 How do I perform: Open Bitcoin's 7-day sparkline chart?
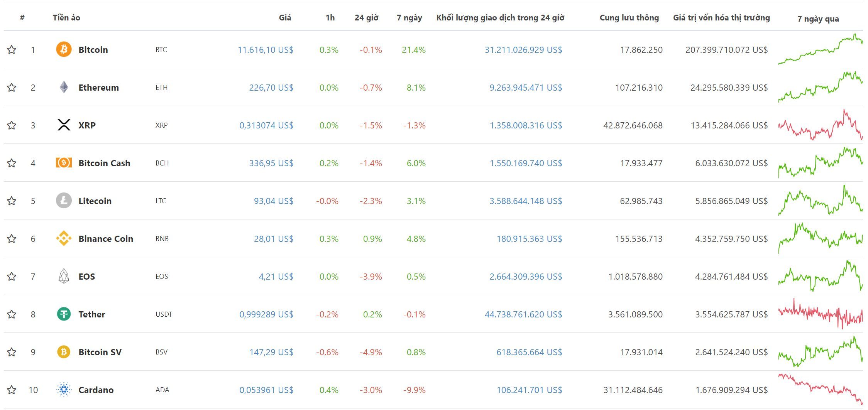[x=820, y=49]
